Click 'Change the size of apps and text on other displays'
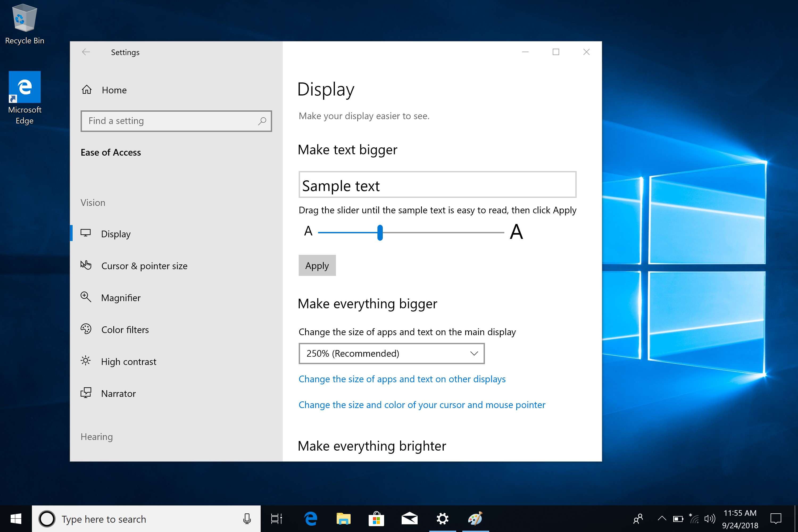Screen dimensions: 798x532 click(x=401, y=378)
